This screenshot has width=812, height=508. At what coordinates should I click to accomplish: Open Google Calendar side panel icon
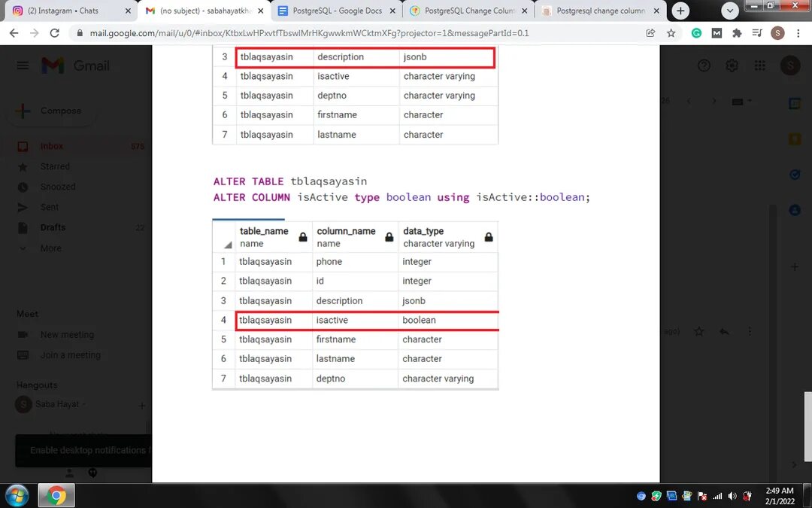[795, 104]
